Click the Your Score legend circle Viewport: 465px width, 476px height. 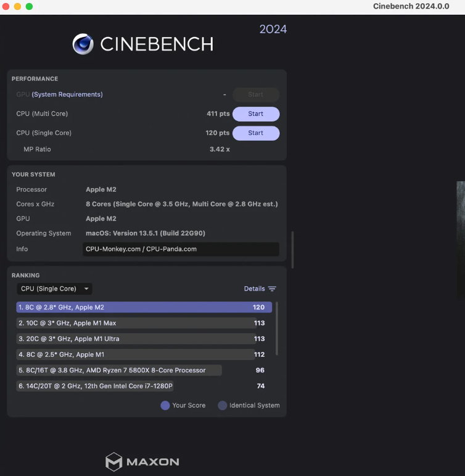(165, 405)
